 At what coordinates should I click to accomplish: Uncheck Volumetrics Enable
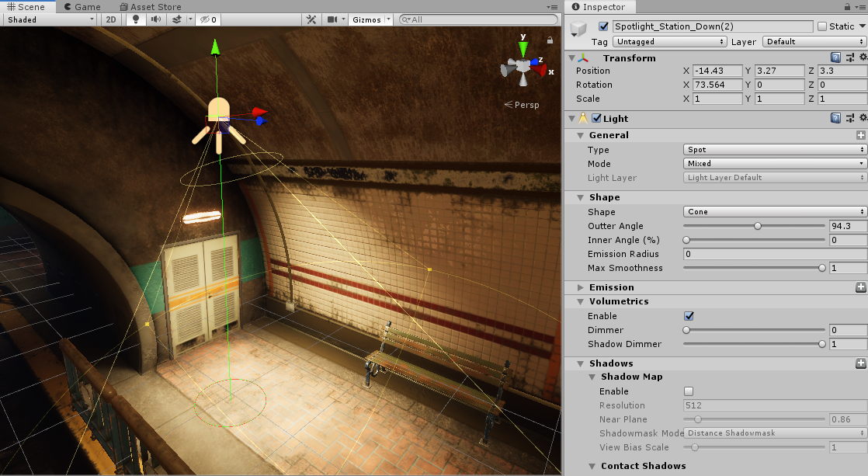[x=688, y=315]
